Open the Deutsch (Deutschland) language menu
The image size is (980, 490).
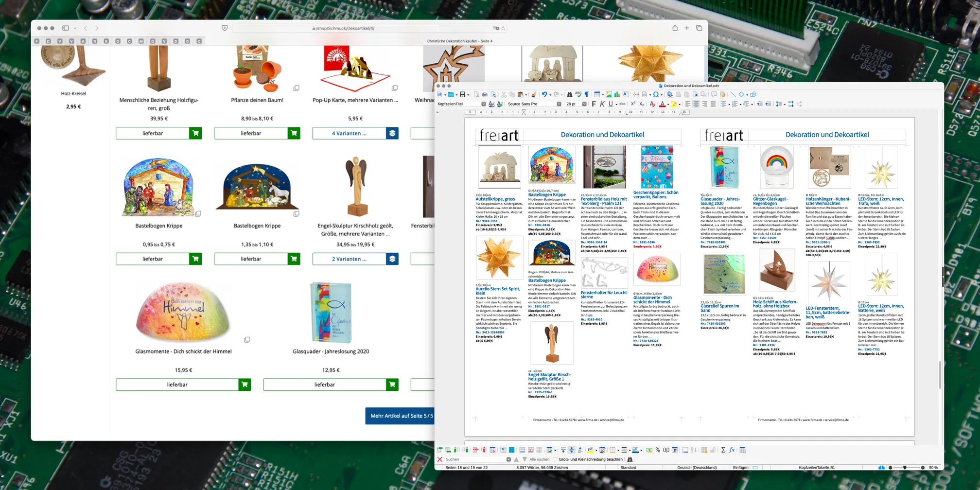[696, 467]
